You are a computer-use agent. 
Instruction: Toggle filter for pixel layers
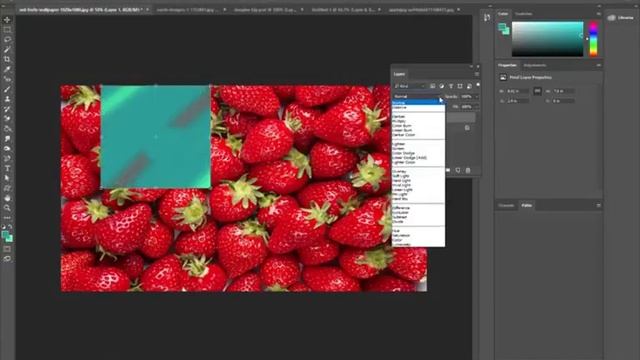pyautogui.click(x=433, y=86)
